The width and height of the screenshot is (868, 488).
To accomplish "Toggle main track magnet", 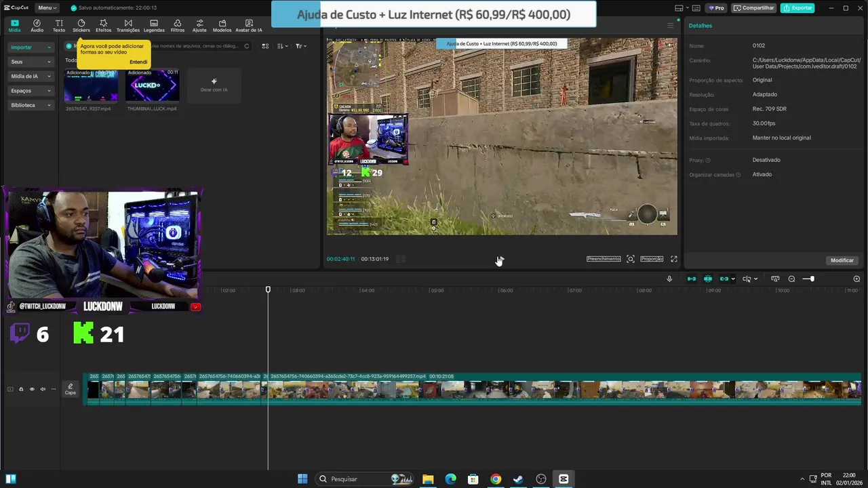I will pos(692,279).
